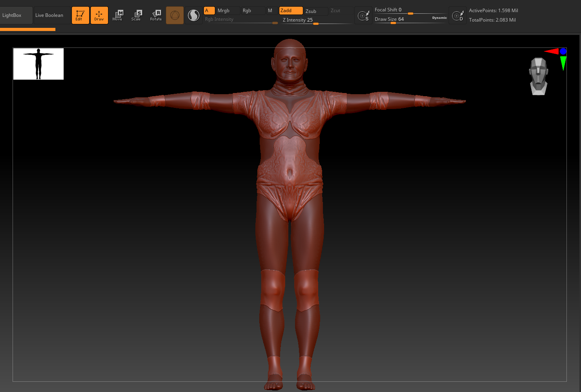The height and width of the screenshot is (392, 581).
Task: Enable Rgb painting mode
Action: coord(253,11)
